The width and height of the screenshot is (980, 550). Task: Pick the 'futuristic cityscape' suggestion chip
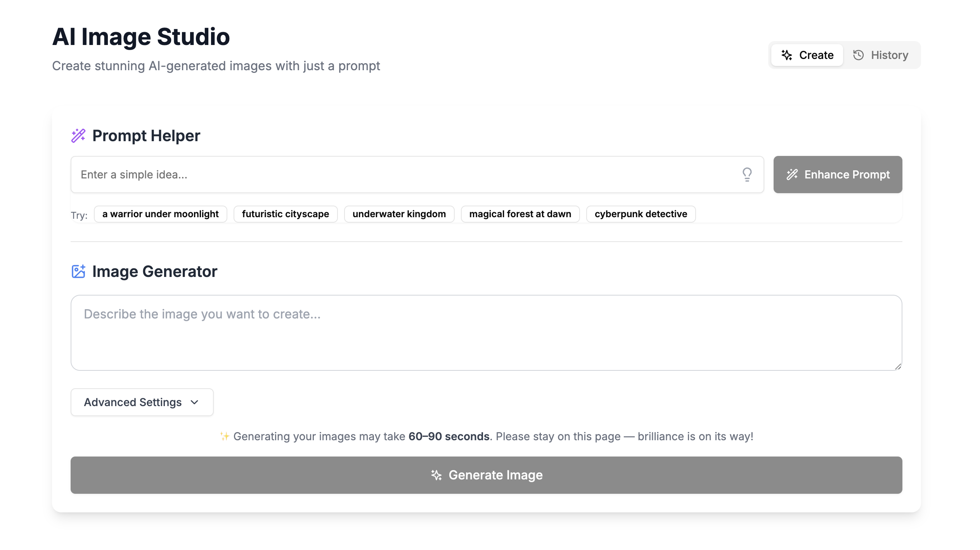pyautogui.click(x=285, y=214)
